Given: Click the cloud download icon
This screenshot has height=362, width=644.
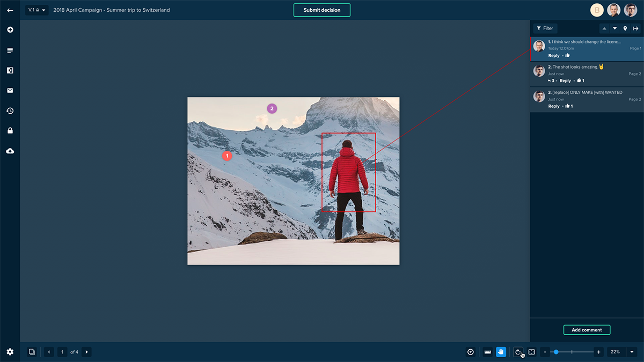Looking at the screenshot, I should 10,151.
